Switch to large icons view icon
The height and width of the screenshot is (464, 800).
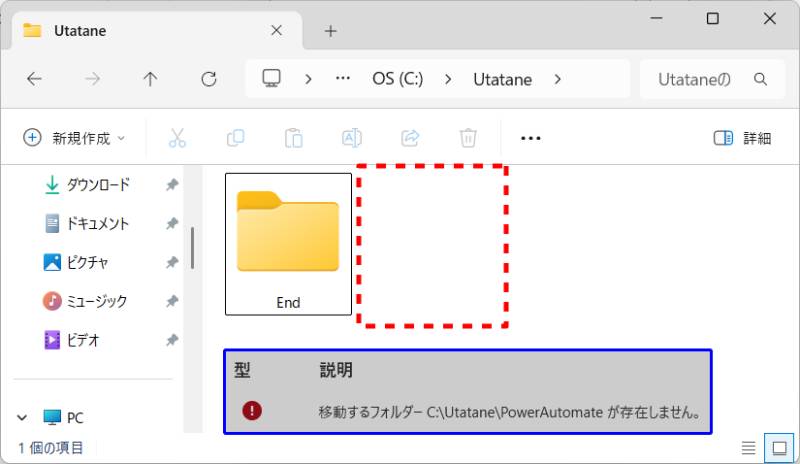coord(779,448)
